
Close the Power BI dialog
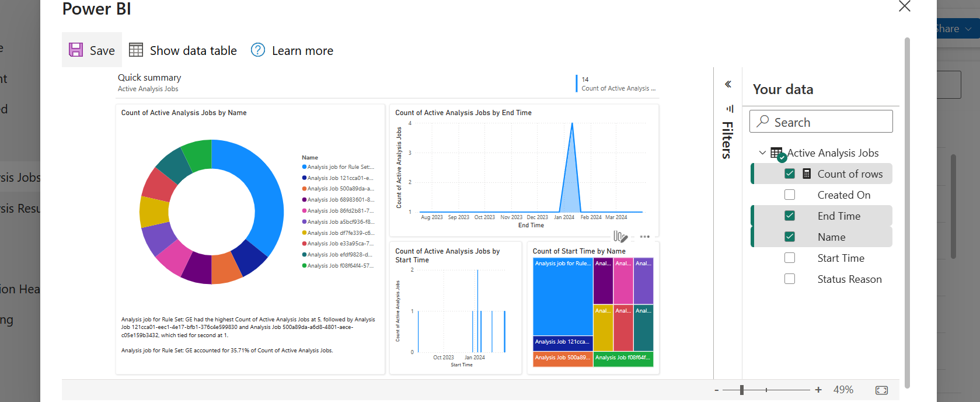click(x=904, y=6)
